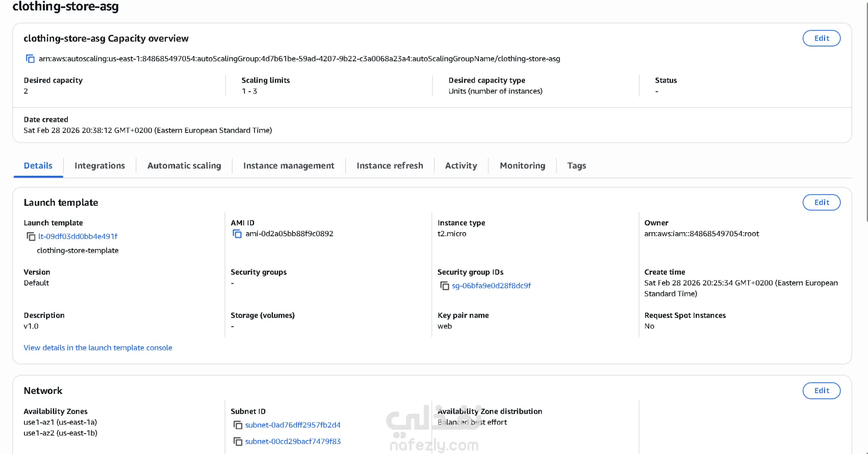Image resolution: width=868 pixels, height=454 pixels.
Task: Copy the security group ID
Action: click(x=444, y=286)
